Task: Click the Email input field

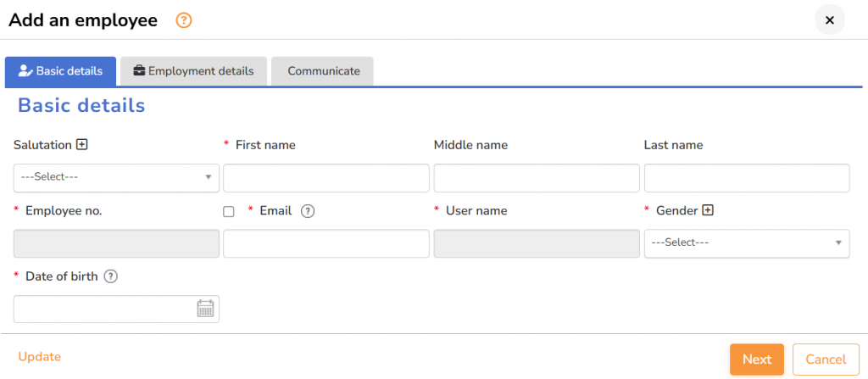Action: click(325, 243)
